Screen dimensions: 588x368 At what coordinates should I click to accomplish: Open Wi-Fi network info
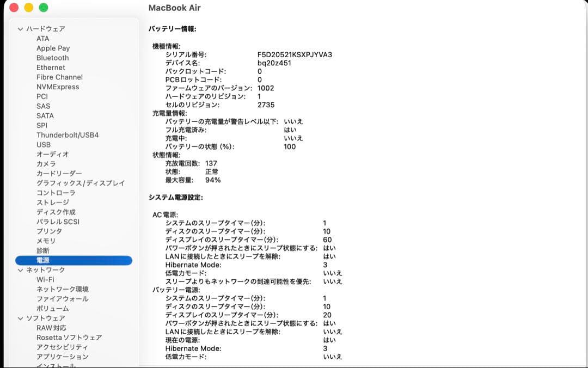click(x=45, y=280)
